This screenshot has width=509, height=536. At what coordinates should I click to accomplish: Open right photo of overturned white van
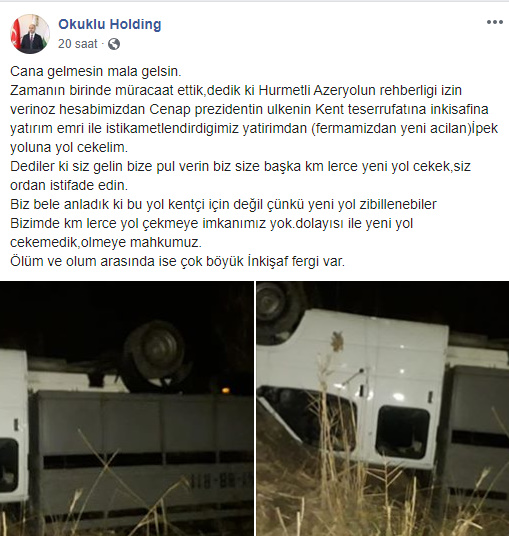click(383, 408)
